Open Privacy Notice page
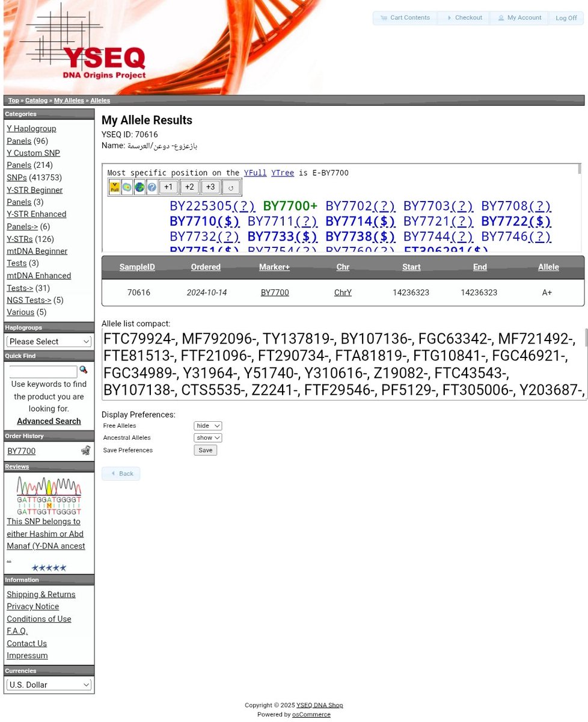 (32, 606)
